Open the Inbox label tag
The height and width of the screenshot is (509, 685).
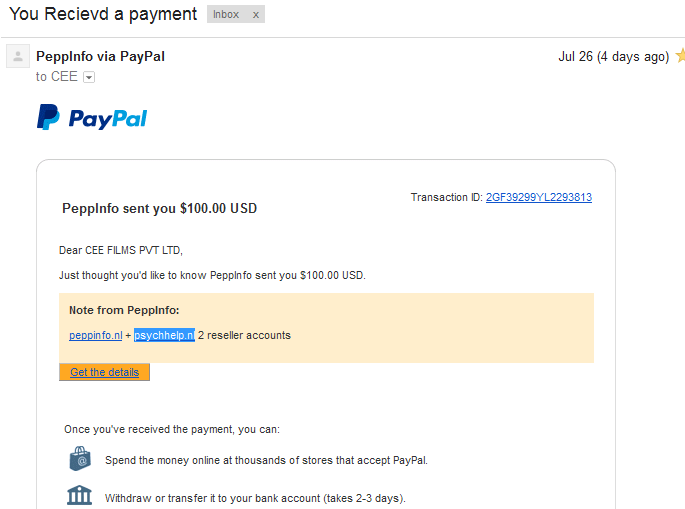tap(226, 14)
